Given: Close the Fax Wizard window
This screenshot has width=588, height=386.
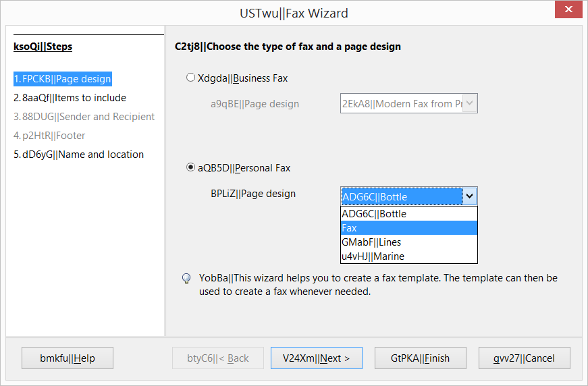Looking at the screenshot, I should (569, 11).
